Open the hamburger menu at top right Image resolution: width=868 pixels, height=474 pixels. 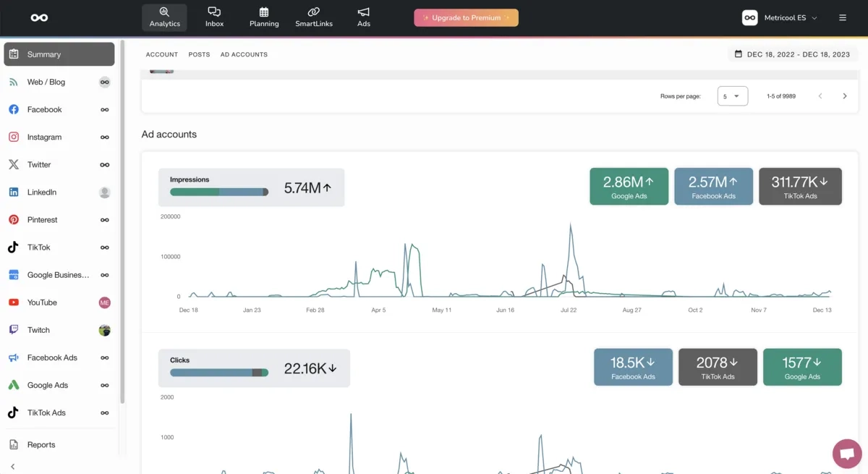[x=843, y=17]
